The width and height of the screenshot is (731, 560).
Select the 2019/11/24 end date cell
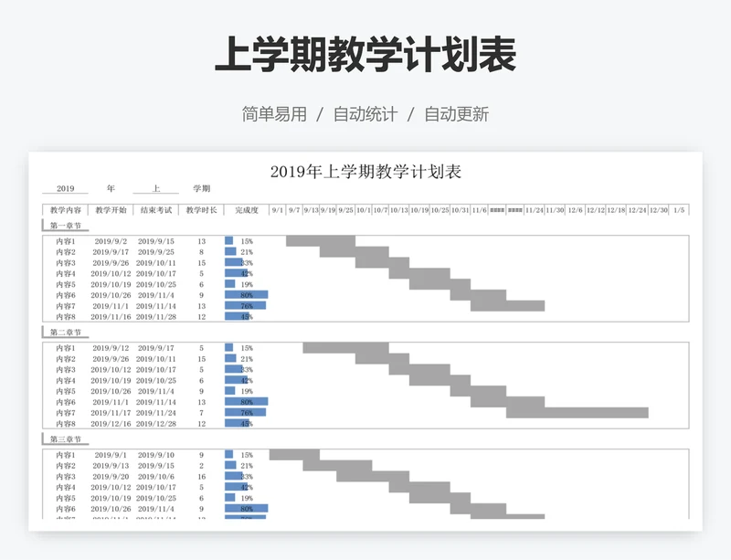155,413
